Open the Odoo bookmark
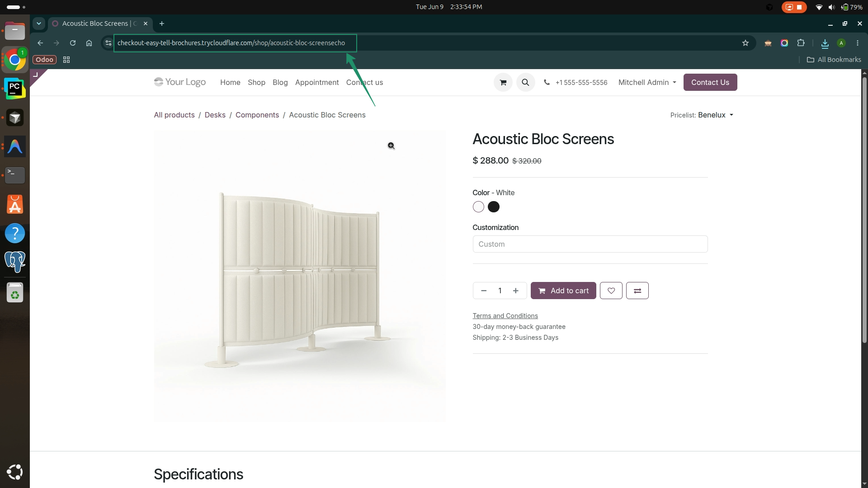 44,60
